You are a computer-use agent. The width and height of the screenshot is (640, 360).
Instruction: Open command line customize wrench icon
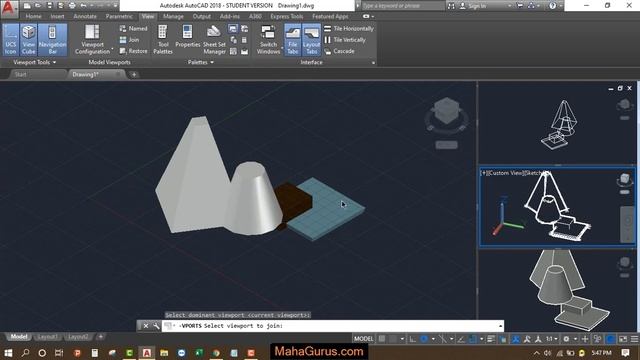pos(156,326)
